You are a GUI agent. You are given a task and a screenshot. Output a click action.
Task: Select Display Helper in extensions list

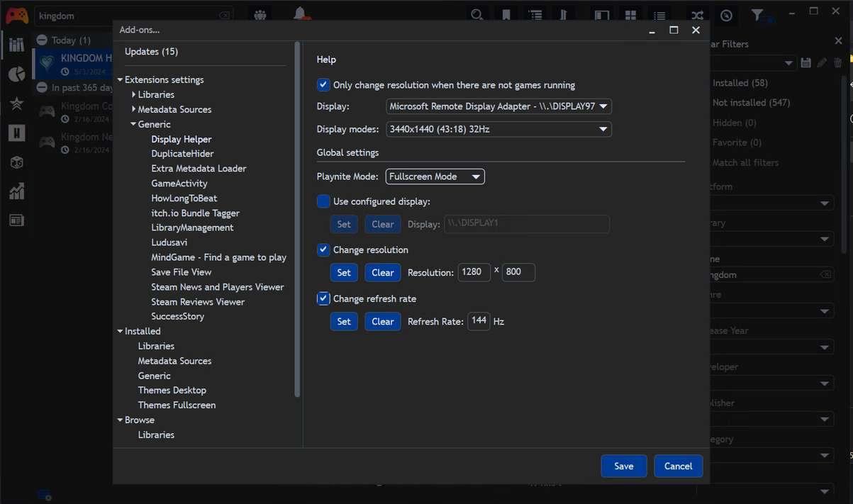point(181,139)
